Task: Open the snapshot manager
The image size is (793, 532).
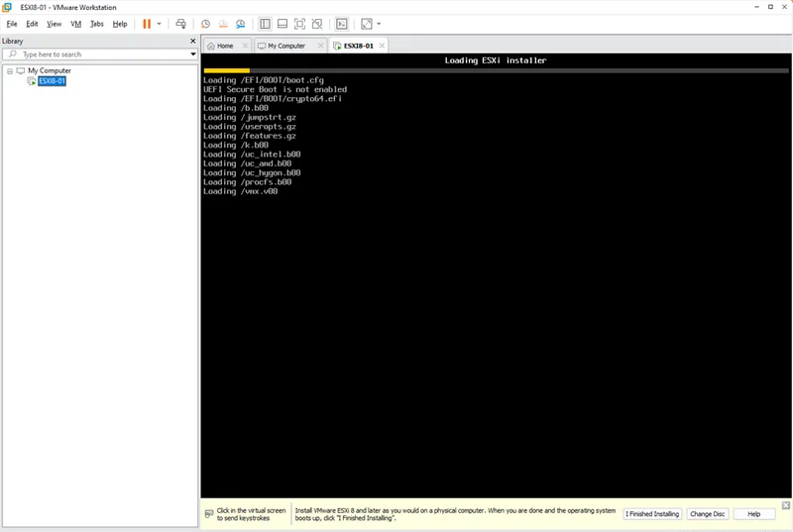Action: coord(240,24)
